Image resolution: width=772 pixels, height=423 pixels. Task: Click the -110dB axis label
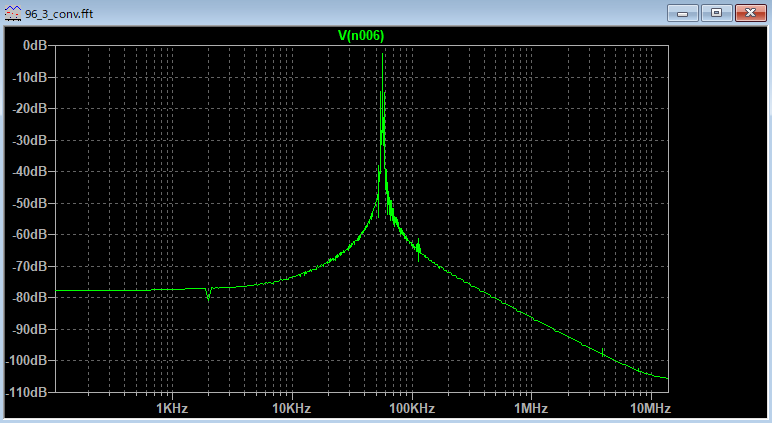(x=27, y=392)
